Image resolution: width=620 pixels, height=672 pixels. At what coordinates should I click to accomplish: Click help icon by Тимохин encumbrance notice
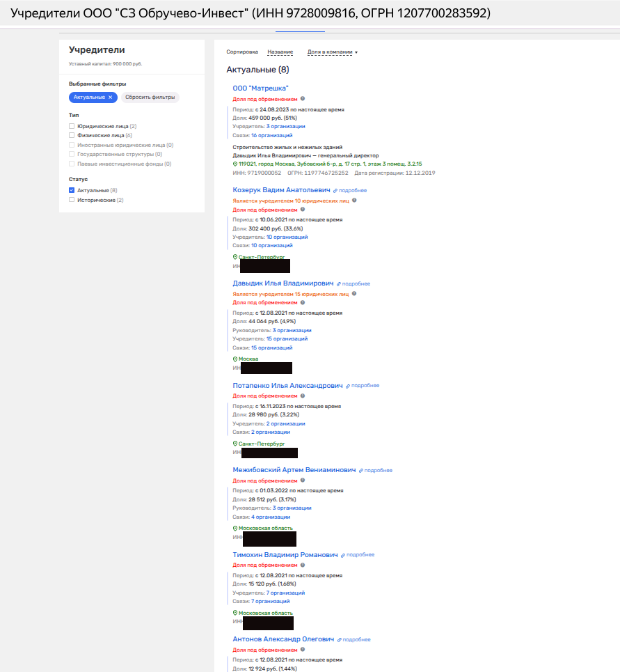pos(303,565)
